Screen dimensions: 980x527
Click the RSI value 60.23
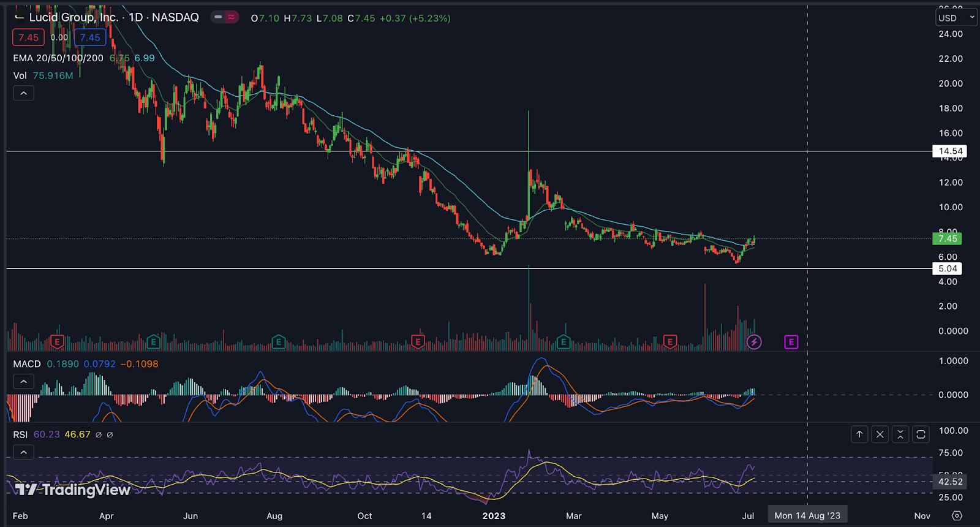tap(47, 434)
